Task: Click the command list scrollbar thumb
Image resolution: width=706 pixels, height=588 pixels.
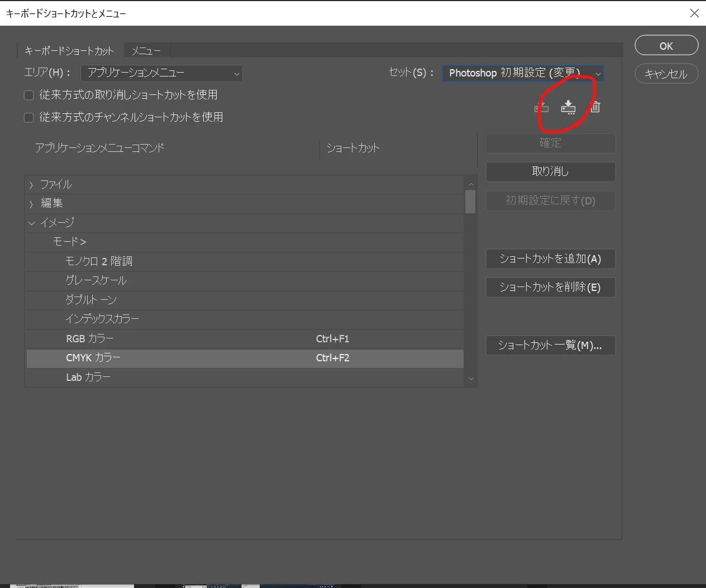Action: [x=470, y=202]
